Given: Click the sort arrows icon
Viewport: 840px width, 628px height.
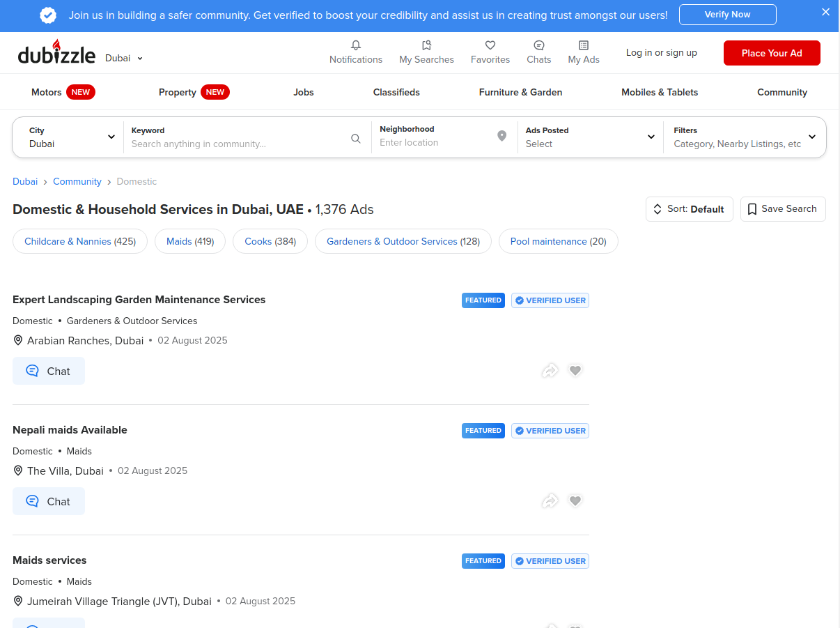Looking at the screenshot, I should click(x=658, y=209).
